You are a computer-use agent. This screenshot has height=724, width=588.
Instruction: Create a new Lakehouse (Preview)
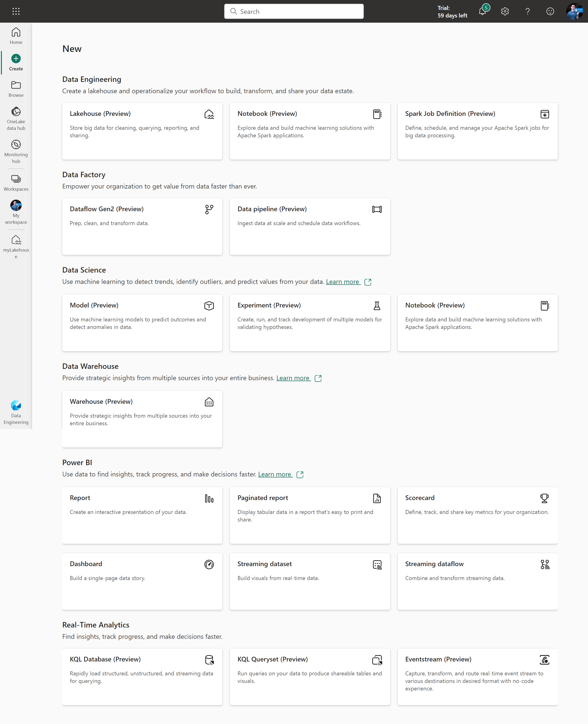tap(142, 131)
